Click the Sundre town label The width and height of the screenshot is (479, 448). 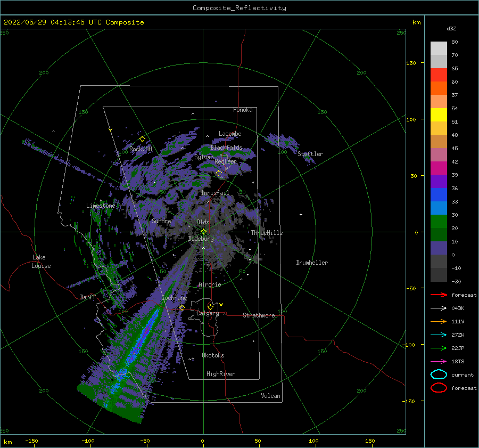[162, 221]
